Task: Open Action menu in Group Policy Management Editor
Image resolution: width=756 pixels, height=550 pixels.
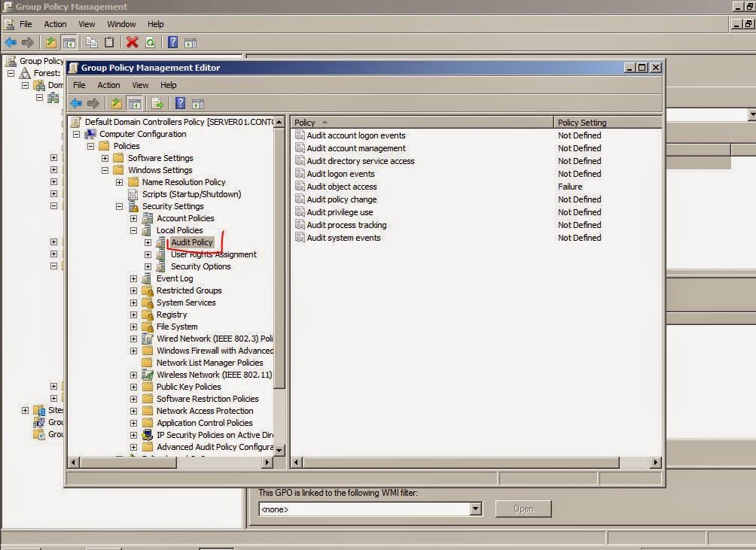Action: (x=108, y=85)
